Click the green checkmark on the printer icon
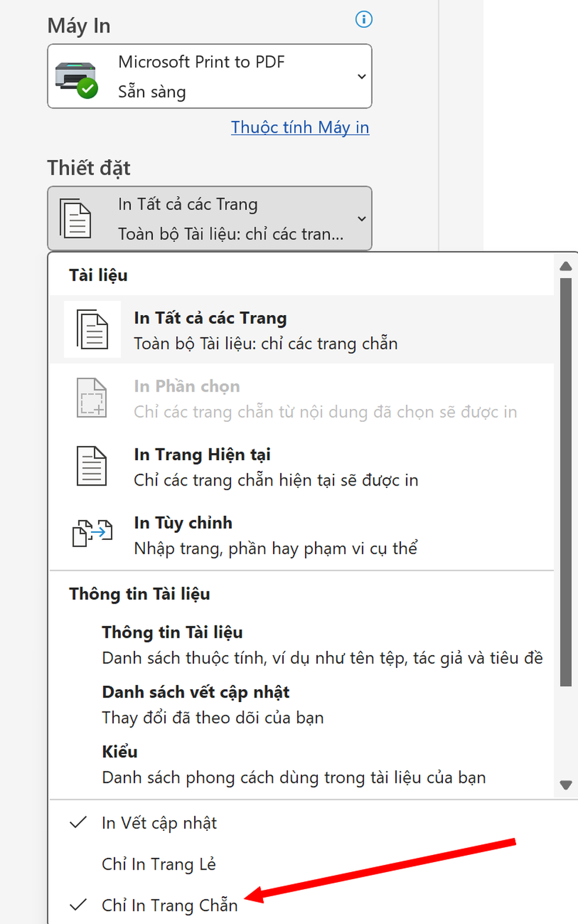This screenshot has width=578, height=924. click(87, 89)
